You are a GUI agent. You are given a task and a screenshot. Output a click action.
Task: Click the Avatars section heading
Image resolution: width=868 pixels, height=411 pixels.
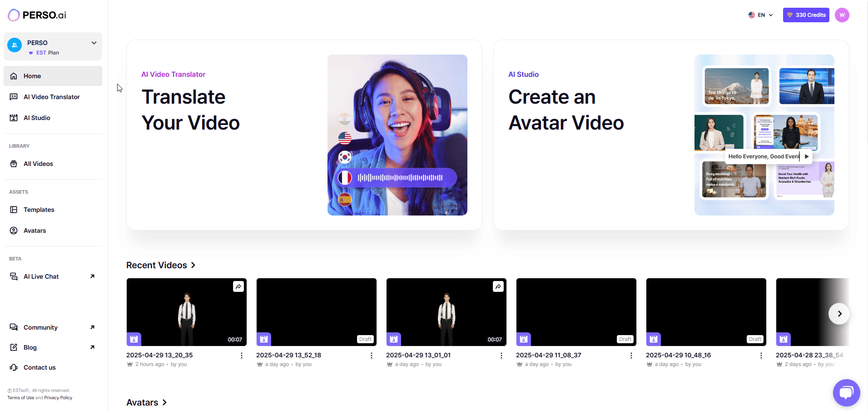[142, 402]
